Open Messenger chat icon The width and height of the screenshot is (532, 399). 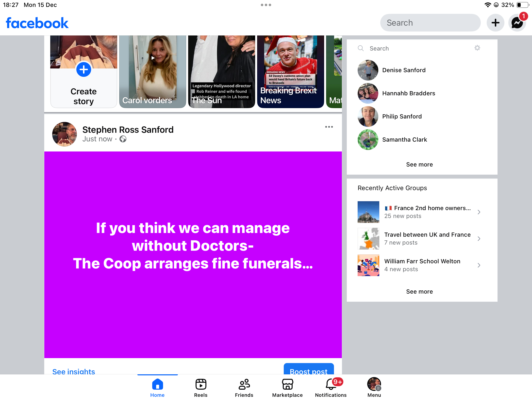pyautogui.click(x=517, y=23)
